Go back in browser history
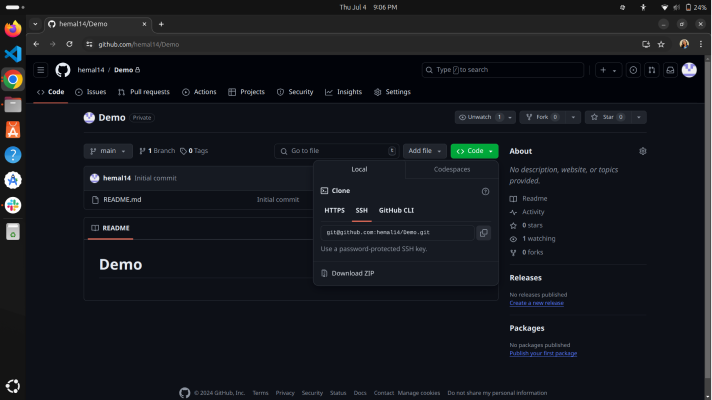 click(x=36, y=44)
